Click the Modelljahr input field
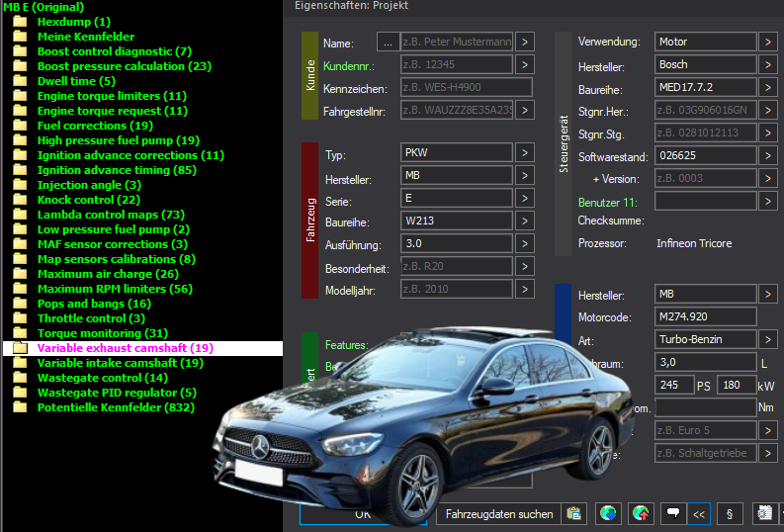784x532 pixels. pyautogui.click(x=457, y=289)
